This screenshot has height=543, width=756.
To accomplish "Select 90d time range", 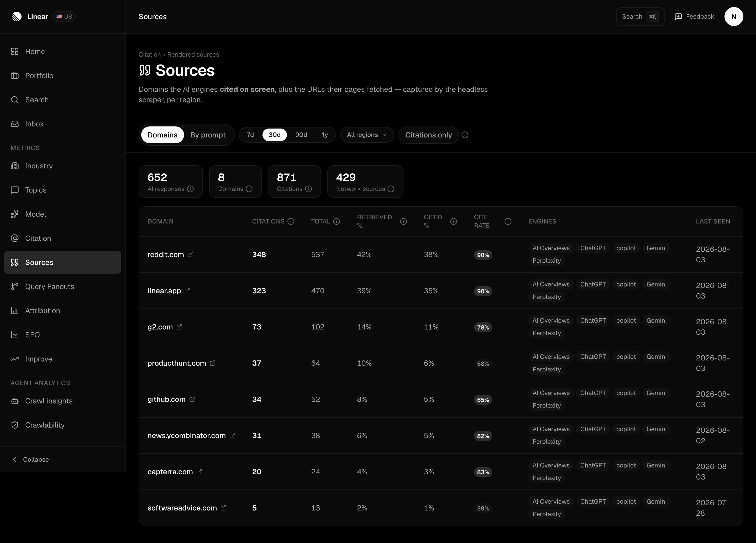I will tap(301, 135).
